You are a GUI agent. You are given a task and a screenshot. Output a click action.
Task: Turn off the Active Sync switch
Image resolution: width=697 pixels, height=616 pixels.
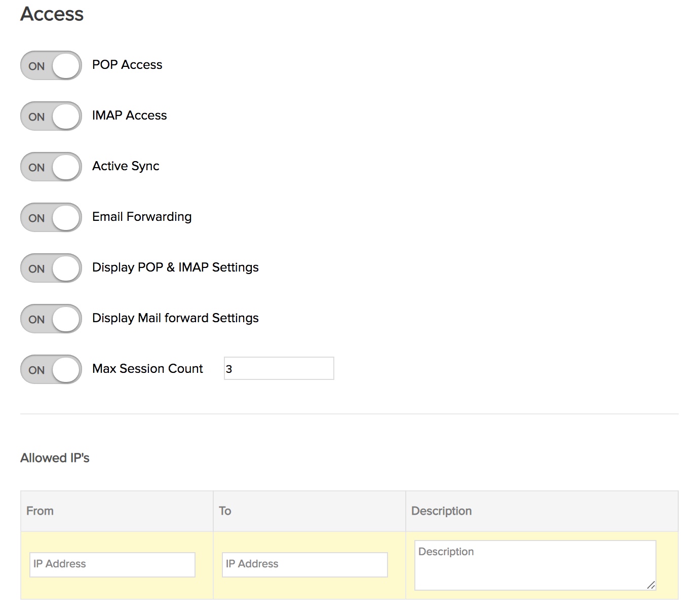tap(51, 167)
